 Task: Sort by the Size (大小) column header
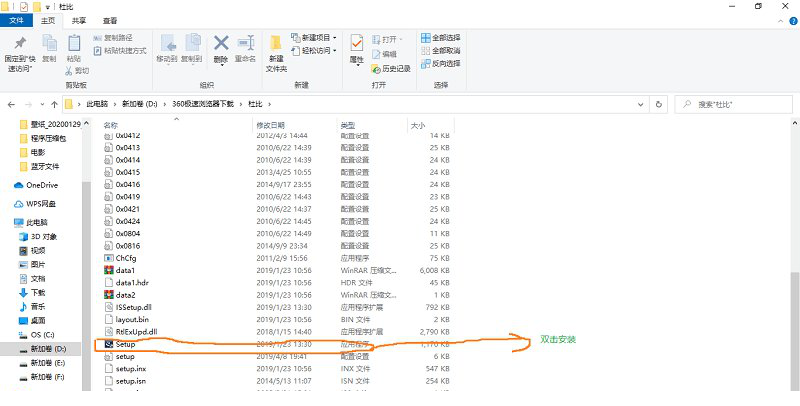(x=417, y=125)
